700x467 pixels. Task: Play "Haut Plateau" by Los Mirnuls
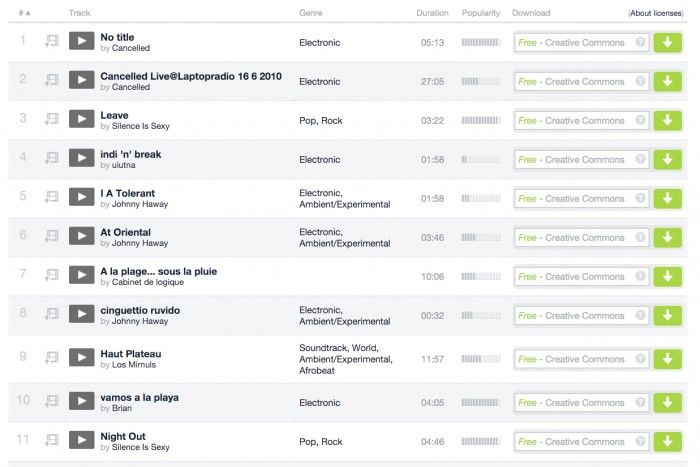tap(81, 359)
